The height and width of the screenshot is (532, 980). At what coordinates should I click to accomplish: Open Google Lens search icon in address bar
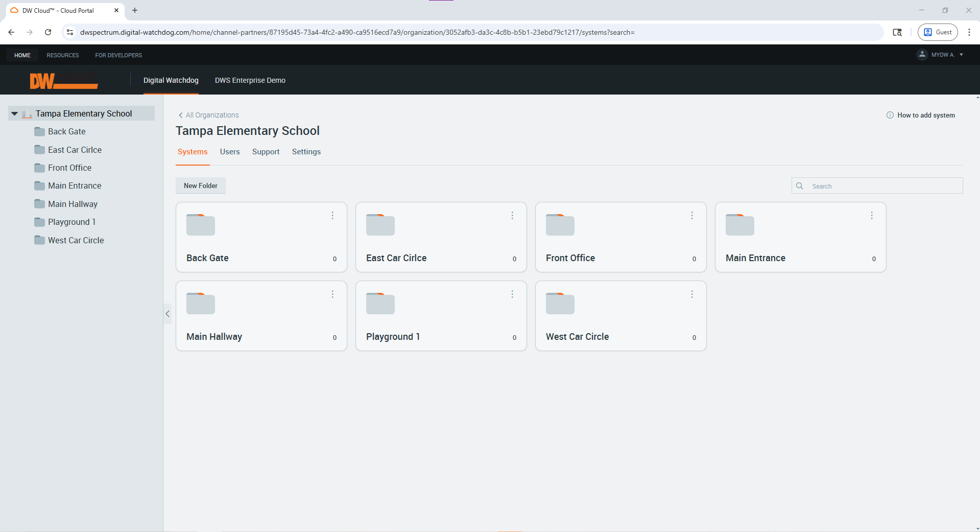point(897,32)
